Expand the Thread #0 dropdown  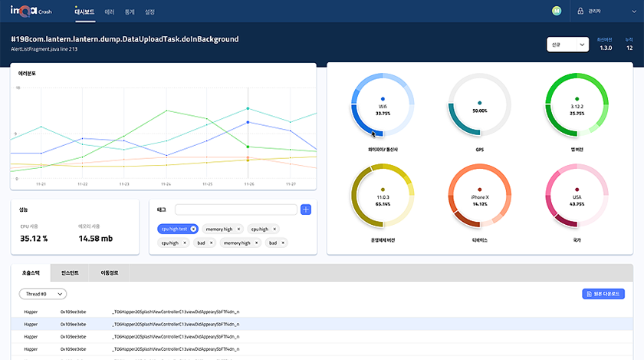coord(43,293)
